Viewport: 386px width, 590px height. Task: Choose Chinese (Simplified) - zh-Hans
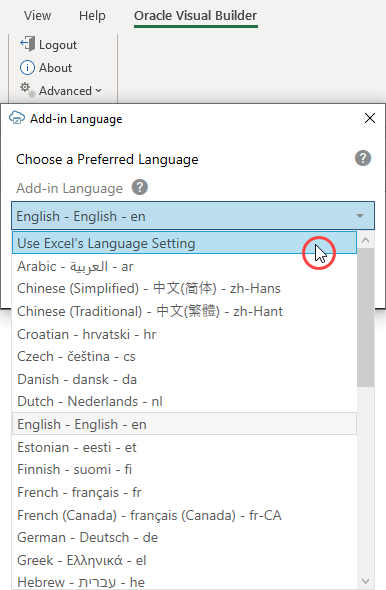(184, 289)
